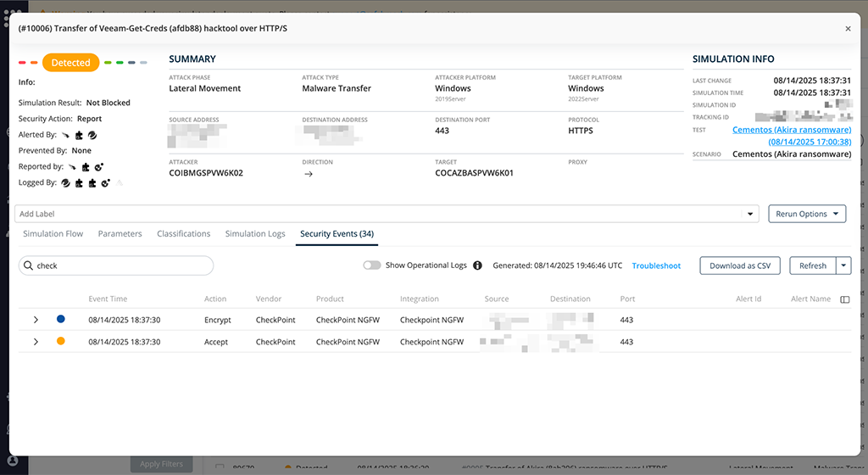868x475 pixels.
Task: Click the blue severity dot on Encrypt event
Action: [61, 319]
